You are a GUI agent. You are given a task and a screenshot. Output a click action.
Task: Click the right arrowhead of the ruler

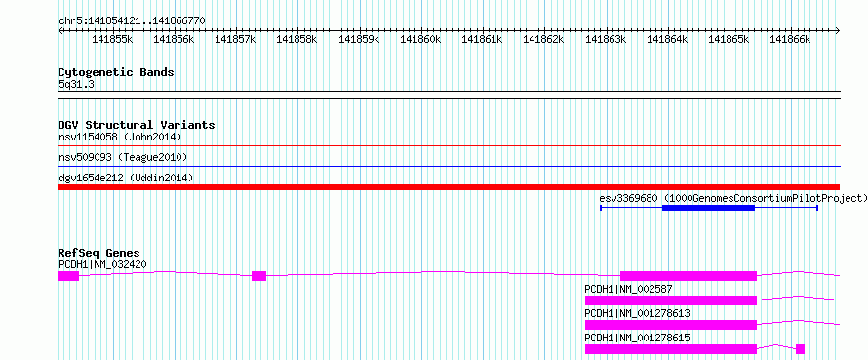(838, 30)
